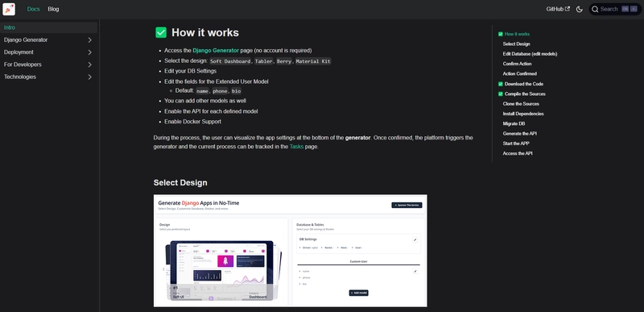Jump to Select Design in contents
The height and width of the screenshot is (312, 644).
[x=516, y=44]
